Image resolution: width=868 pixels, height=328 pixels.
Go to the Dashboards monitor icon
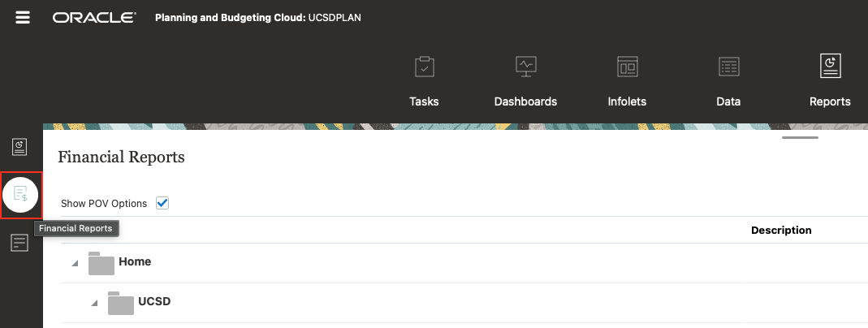click(x=525, y=67)
